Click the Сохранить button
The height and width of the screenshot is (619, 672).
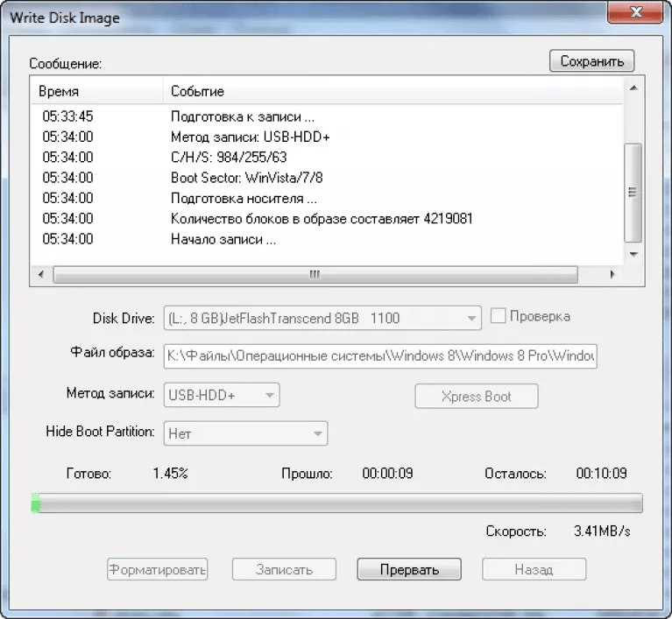click(x=591, y=61)
